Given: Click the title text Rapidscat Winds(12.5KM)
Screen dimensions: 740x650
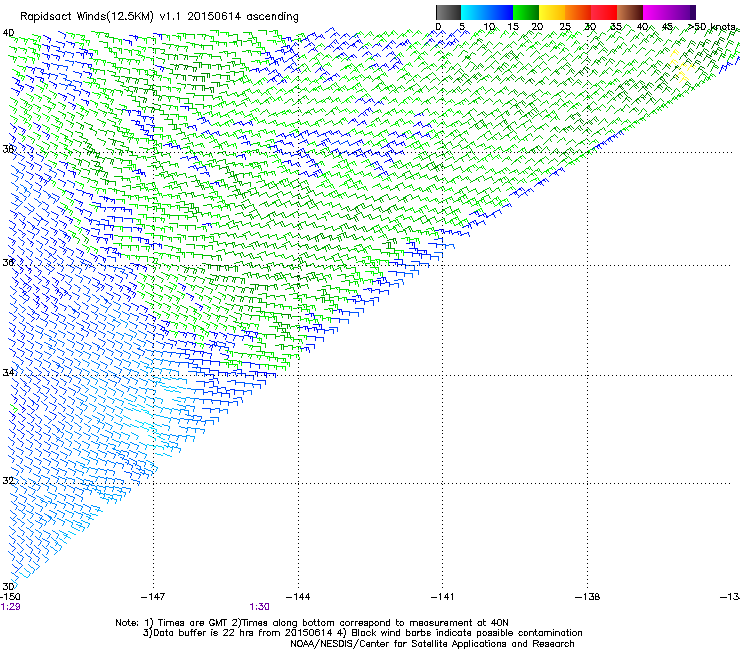Looking at the screenshot, I should pyautogui.click(x=87, y=17).
